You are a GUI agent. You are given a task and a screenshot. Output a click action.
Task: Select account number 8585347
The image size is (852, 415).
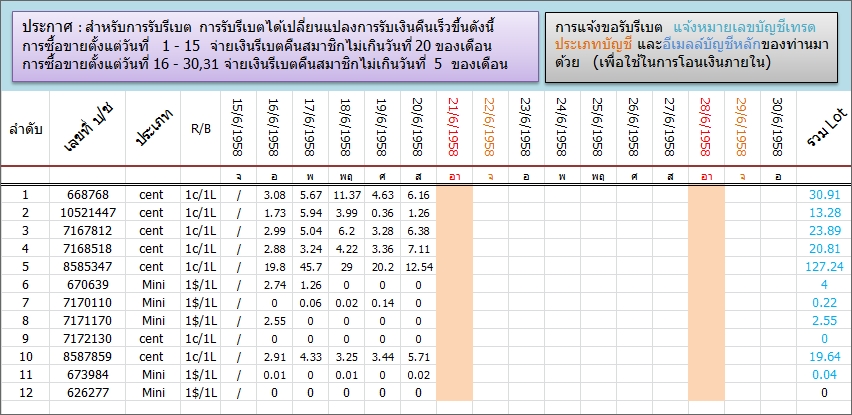tap(88, 267)
